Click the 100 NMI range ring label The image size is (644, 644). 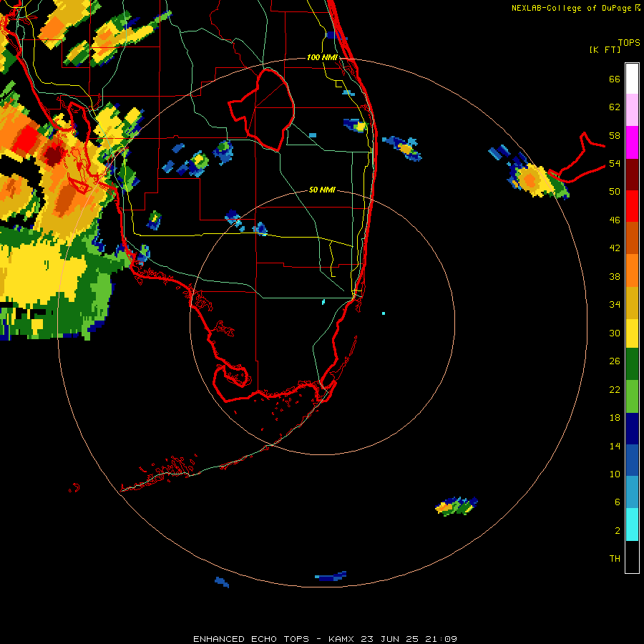322,57
